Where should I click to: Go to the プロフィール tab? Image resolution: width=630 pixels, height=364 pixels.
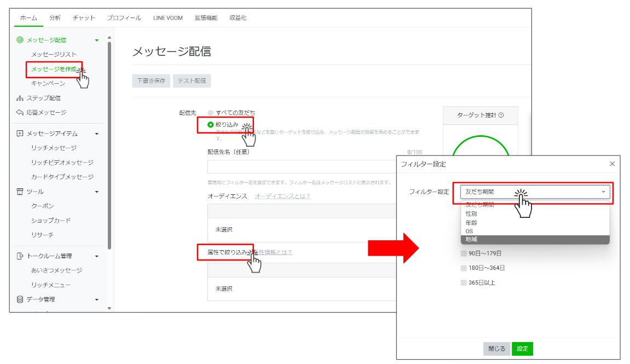[x=124, y=18]
